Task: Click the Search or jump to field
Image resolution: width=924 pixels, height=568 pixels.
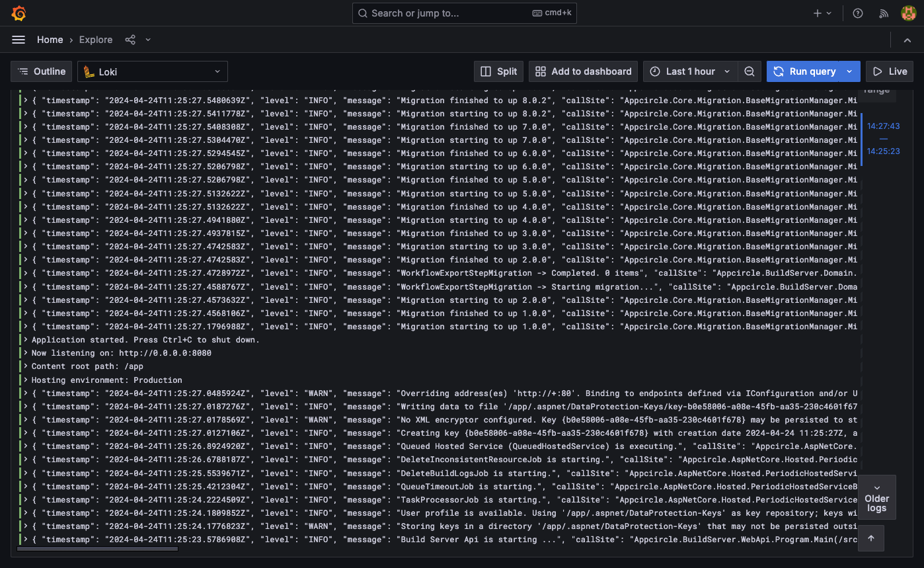Action: (464, 13)
